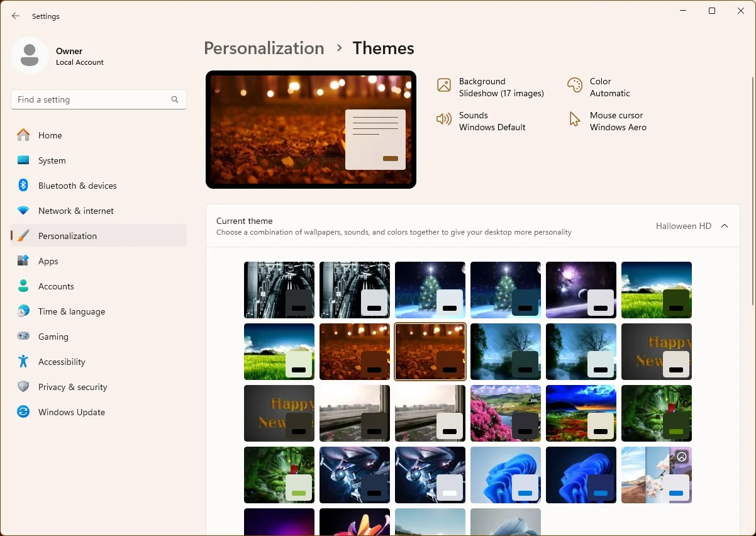Select the starship theme with light swatch
Viewport: 756px width, 536px height.
[430, 475]
